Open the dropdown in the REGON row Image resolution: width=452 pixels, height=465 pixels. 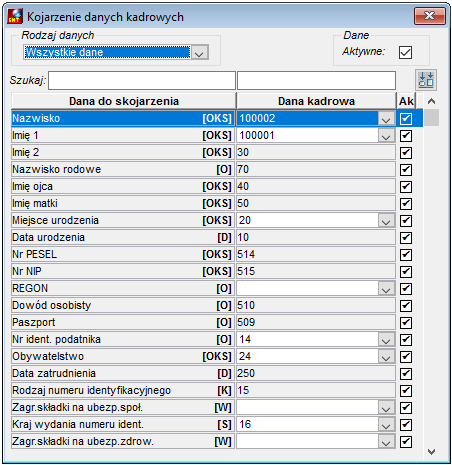(x=386, y=289)
